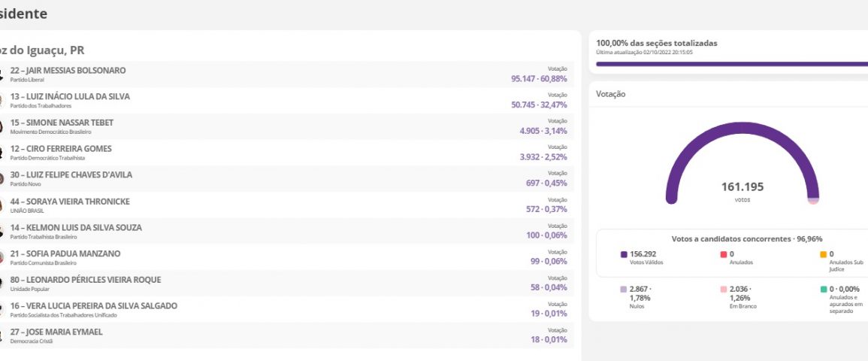
Task: Click the purple Votos Válidos legend square
Action: point(624,255)
